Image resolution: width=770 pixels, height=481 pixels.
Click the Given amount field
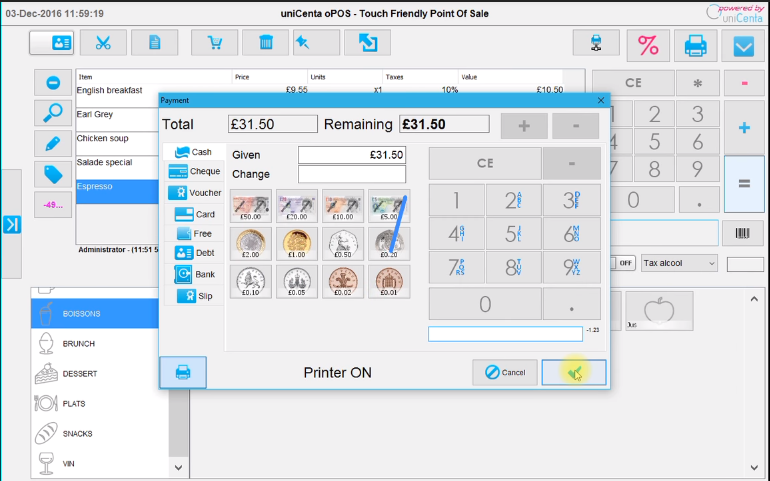[x=351, y=155]
